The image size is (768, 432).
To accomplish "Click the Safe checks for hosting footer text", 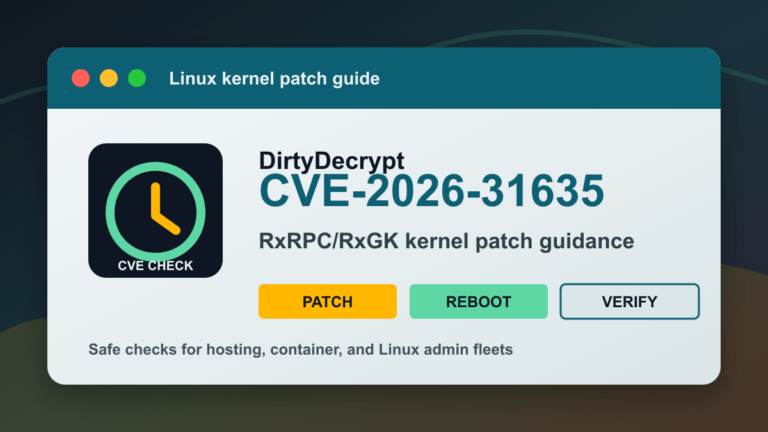I will tap(300, 350).
